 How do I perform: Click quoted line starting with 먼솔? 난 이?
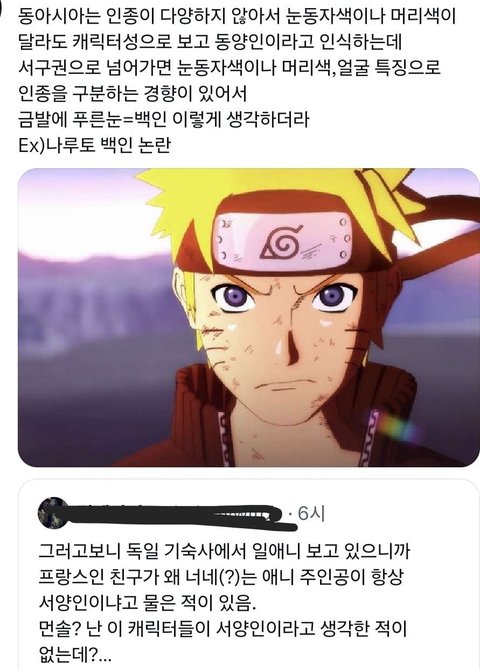(222, 629)
